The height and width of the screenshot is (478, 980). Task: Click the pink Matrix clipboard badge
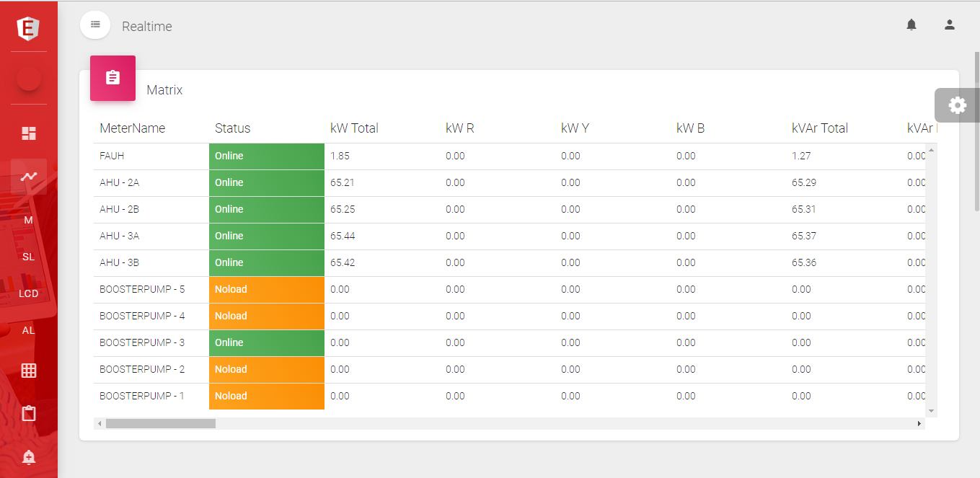pyautogui.click(x=112, y=78)
